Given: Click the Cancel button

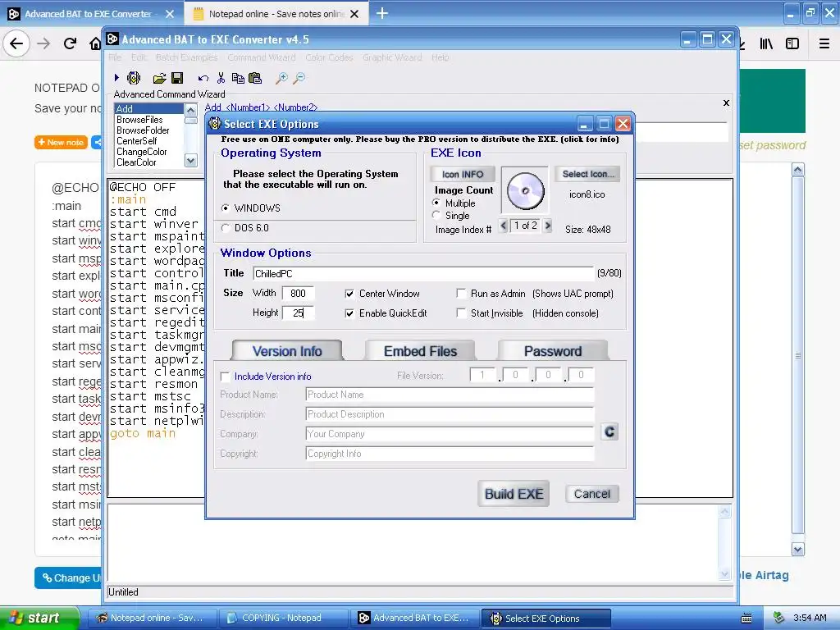Looking at the screenshot, I should 592,494.
